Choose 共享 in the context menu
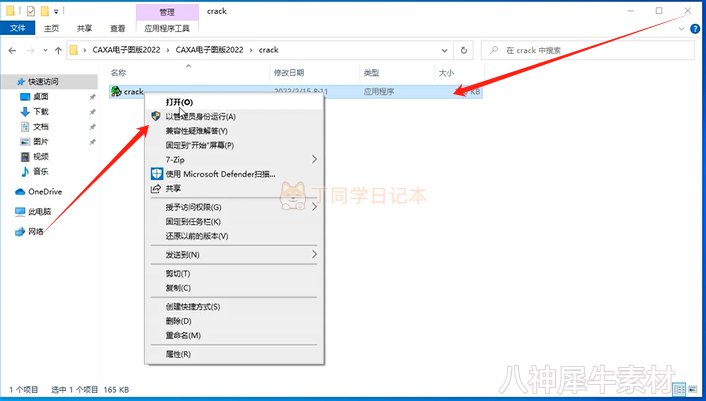 tap(234, 189)
